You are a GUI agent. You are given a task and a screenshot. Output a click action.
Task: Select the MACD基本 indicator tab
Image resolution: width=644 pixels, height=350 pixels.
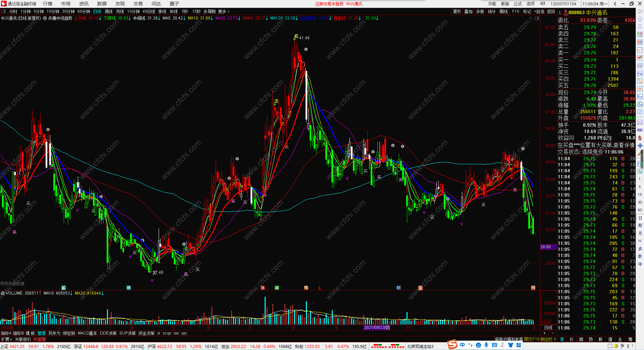tap(87, 333)
